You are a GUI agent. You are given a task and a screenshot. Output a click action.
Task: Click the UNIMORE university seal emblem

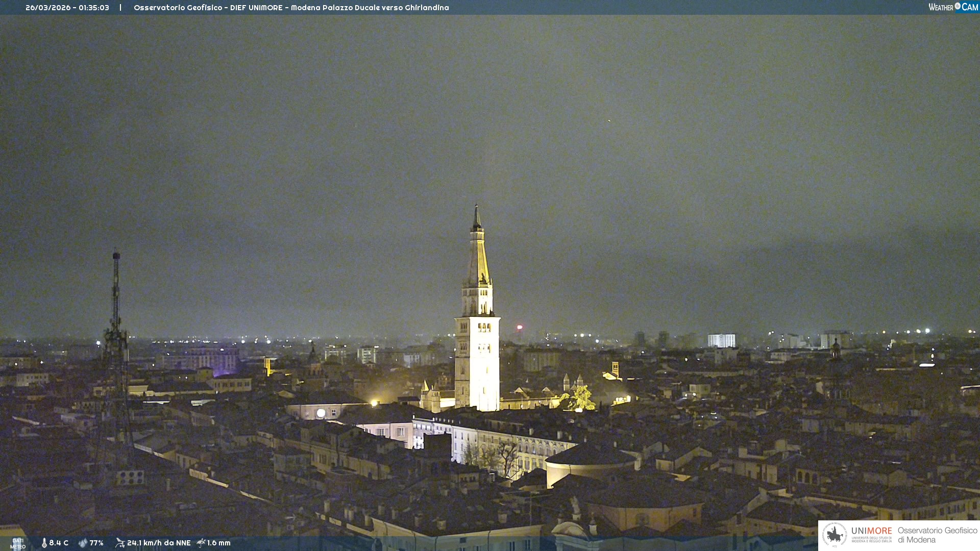[835, 535]
